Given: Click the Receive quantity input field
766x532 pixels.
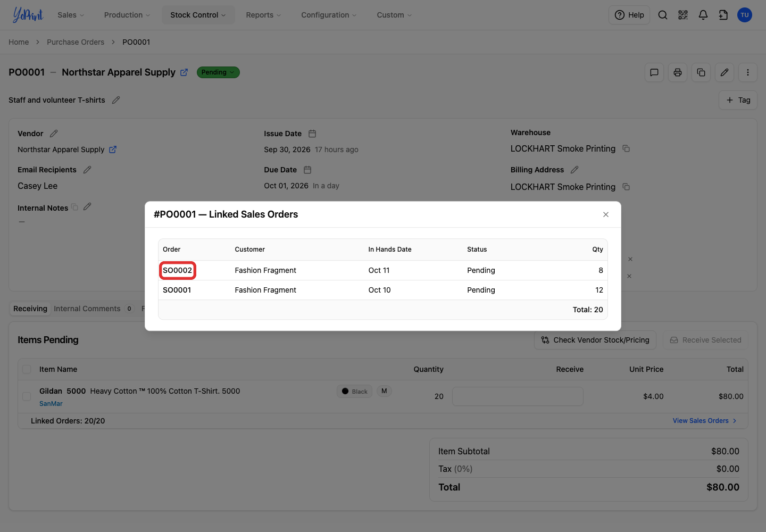Looking at the screenshot, I should pyautogui.click(x=518, y=396).
